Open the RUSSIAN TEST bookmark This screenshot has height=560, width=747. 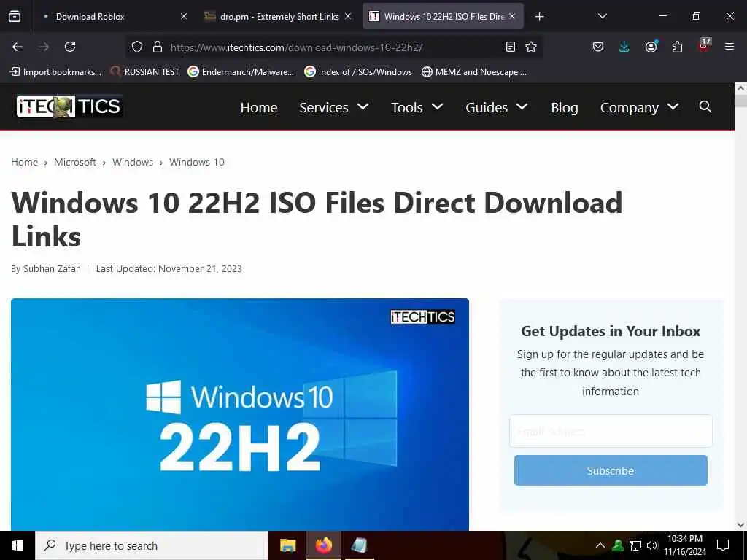coord(145,72)
